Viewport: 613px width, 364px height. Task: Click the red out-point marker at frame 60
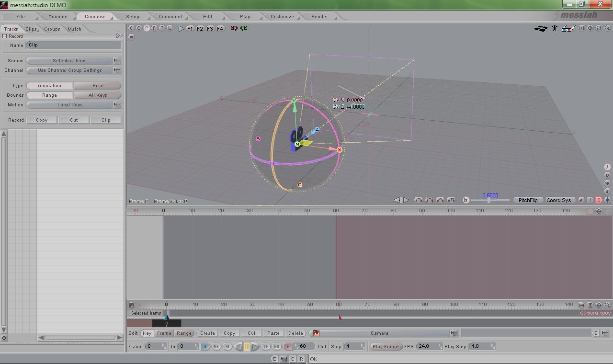click(x=340, y=317)
